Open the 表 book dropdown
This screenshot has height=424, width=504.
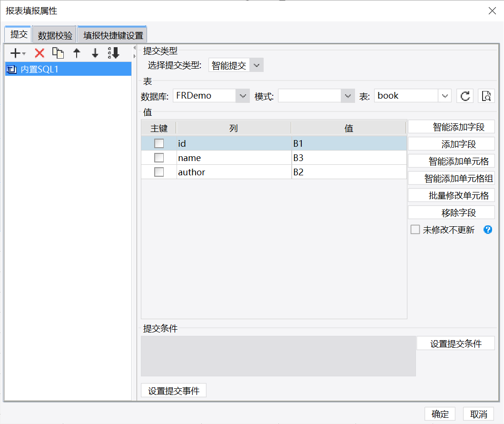point(445,96)
